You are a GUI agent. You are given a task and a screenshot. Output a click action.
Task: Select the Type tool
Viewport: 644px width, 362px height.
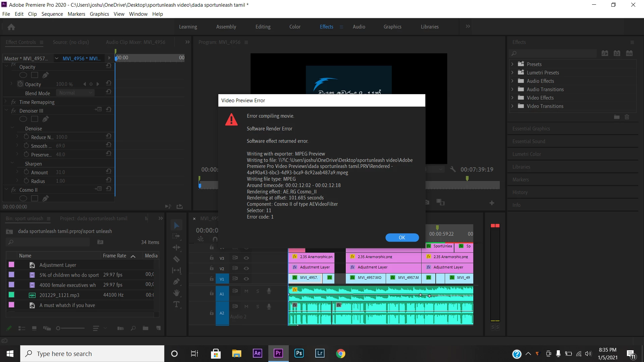coord(176,304)
